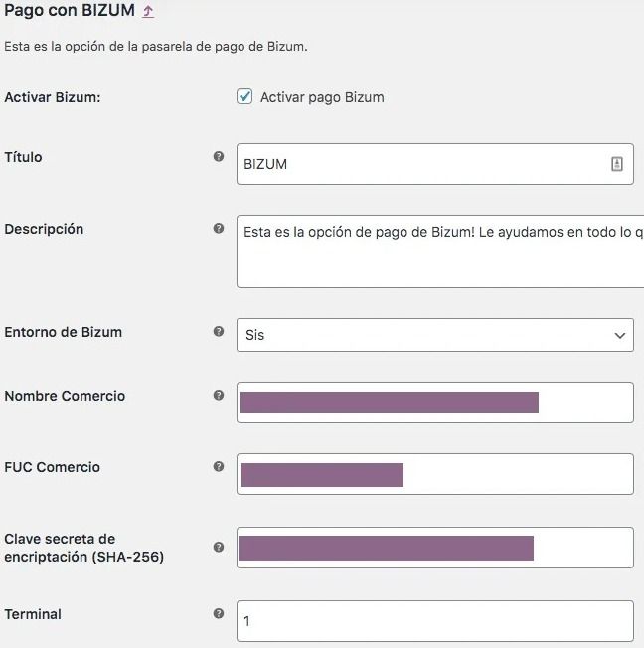Click the Activar pago Bizum label text

click(322, 97)
